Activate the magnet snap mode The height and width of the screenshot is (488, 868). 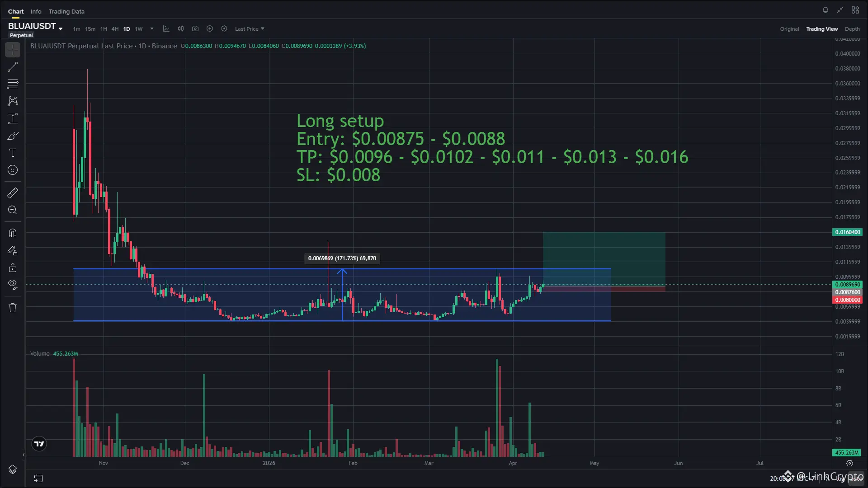pos(13,233)
